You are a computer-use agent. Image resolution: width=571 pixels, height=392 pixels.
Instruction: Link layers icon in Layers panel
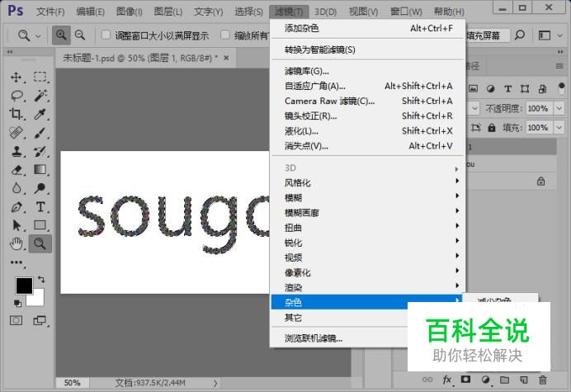point(427,380)
